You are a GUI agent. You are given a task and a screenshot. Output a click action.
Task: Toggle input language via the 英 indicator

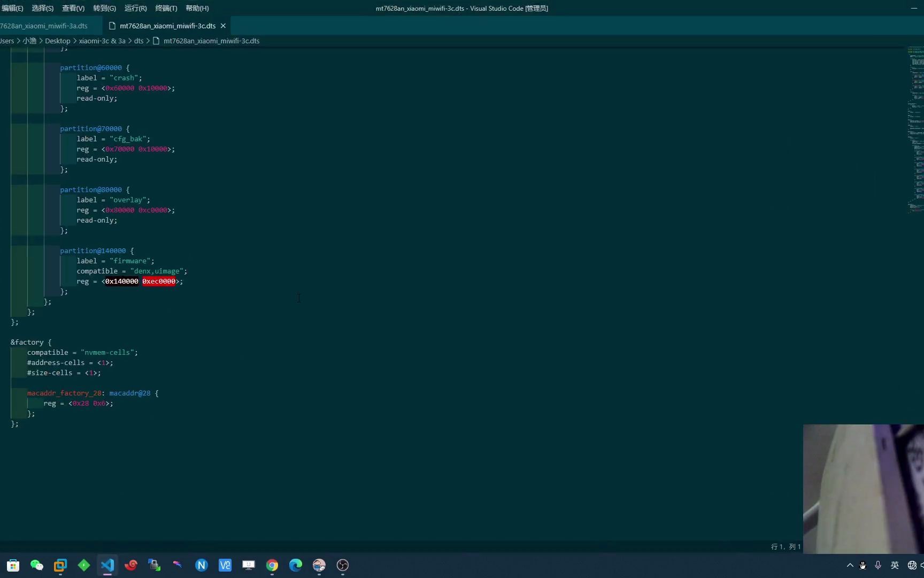[x=895, y=566]
